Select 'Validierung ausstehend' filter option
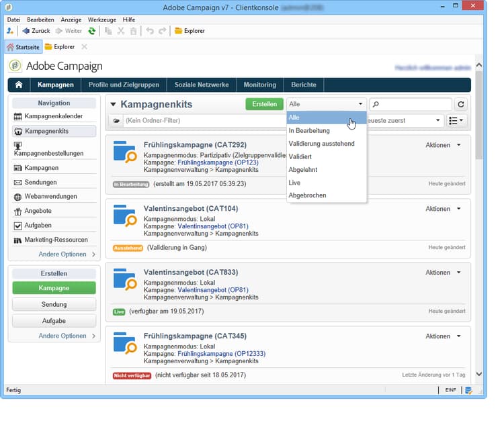The image size is (504, 423). click(x=326, y=144)
